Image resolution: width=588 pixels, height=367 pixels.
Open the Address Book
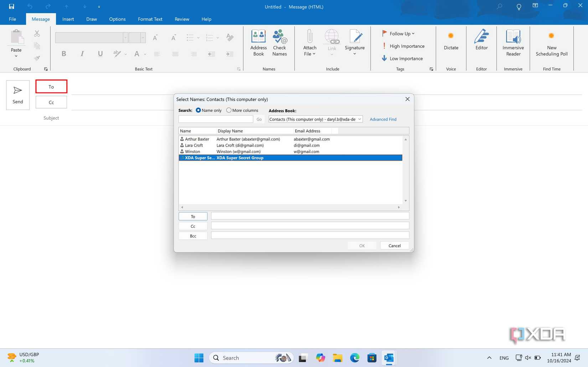click(x=258, y=43)
